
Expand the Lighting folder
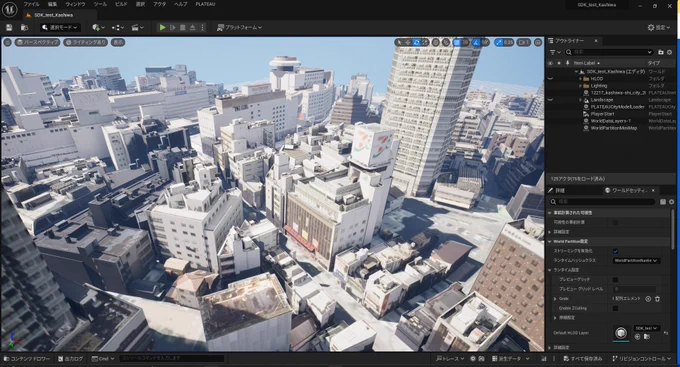(x=580, y=85)
